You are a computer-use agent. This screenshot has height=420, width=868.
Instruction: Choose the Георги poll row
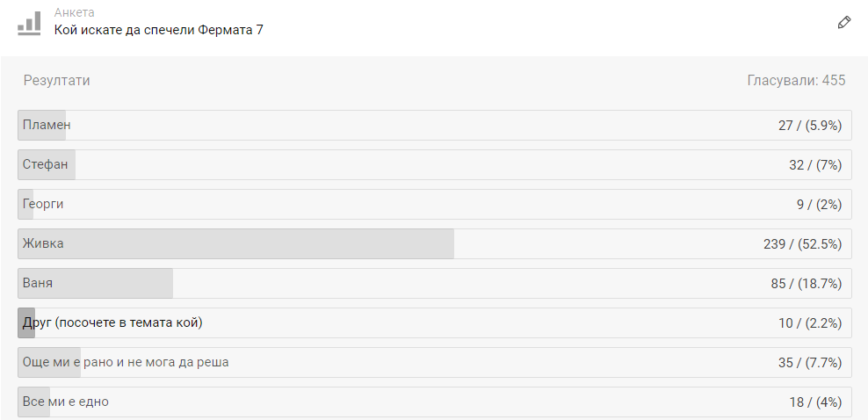point(435,204)
